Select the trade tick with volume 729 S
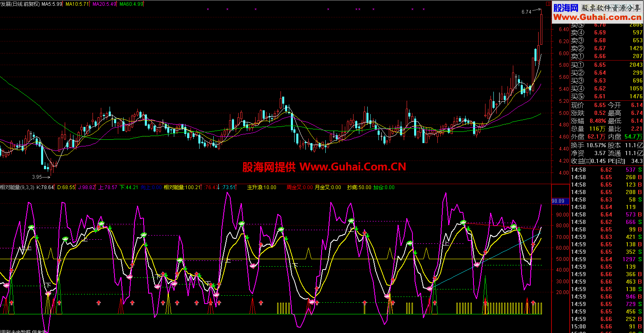644x333 pixels. pyautogui.click(x=607, y=304)
